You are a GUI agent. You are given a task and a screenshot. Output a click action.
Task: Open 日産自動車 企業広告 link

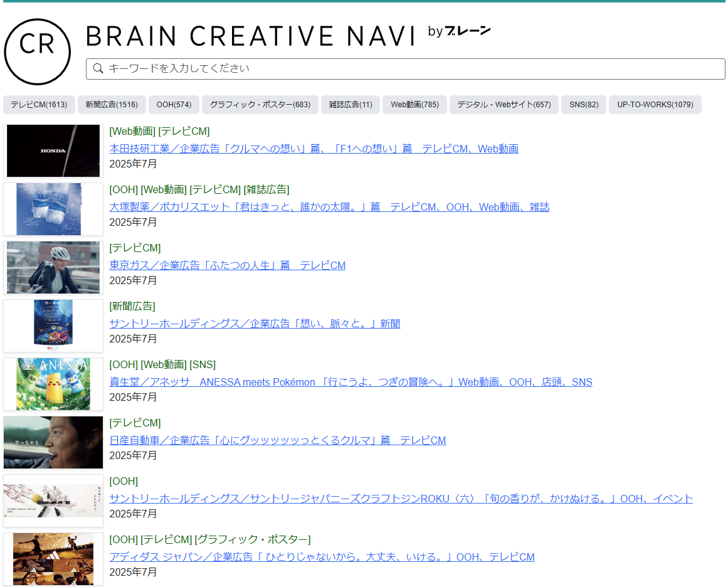coord(278,440)
